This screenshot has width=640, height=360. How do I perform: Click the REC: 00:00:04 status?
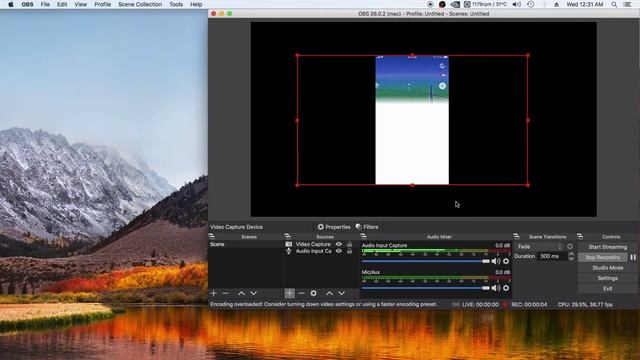point(529,304)
